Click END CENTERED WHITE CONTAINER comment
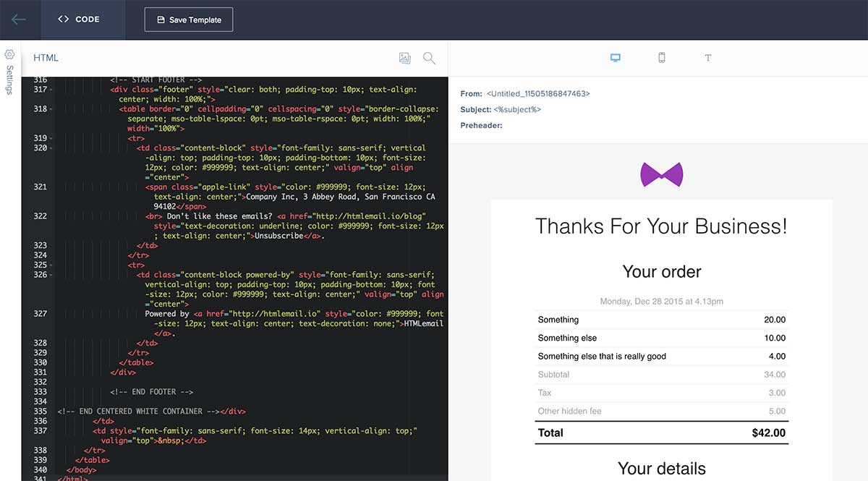The height and width of the screenshot is (481, 868). click(x=139, y=412)
